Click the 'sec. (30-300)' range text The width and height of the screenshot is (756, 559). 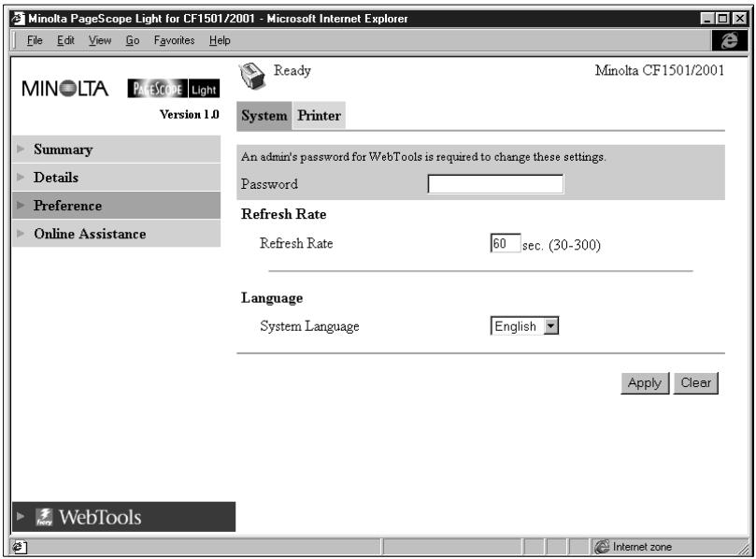[x=562, y=245]
